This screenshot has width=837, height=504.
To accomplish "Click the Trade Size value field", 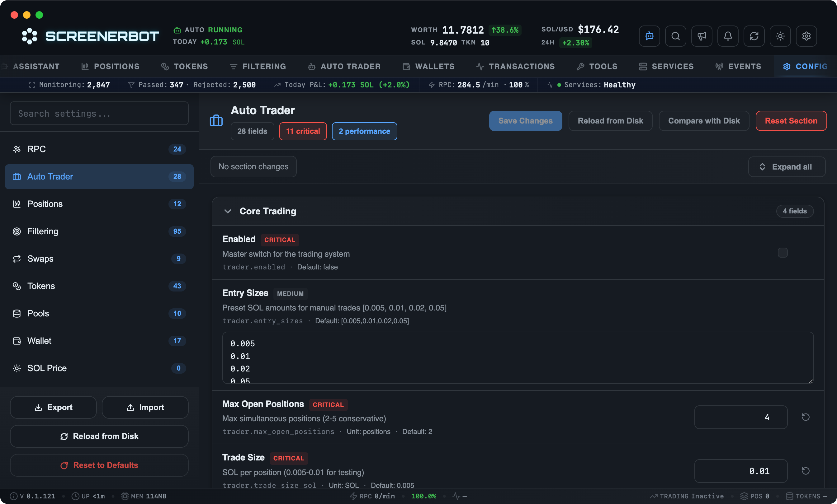I will coord(741,471).
